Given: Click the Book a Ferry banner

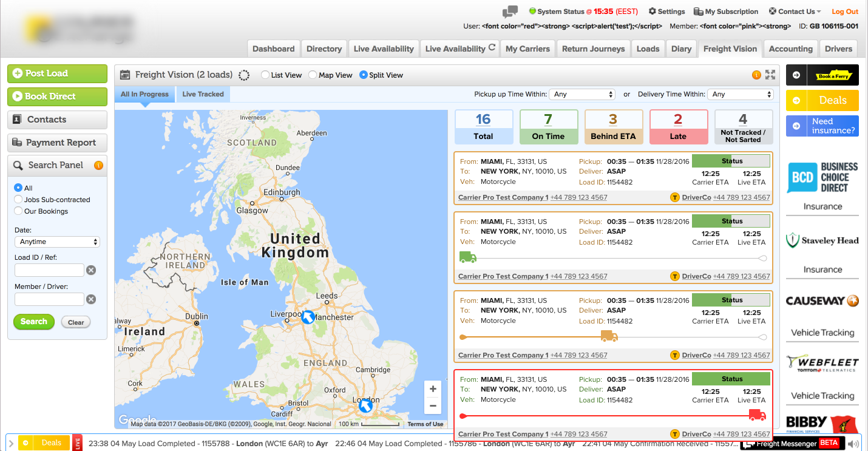Looking at the screenshot, I should click(x=822, y=75).
